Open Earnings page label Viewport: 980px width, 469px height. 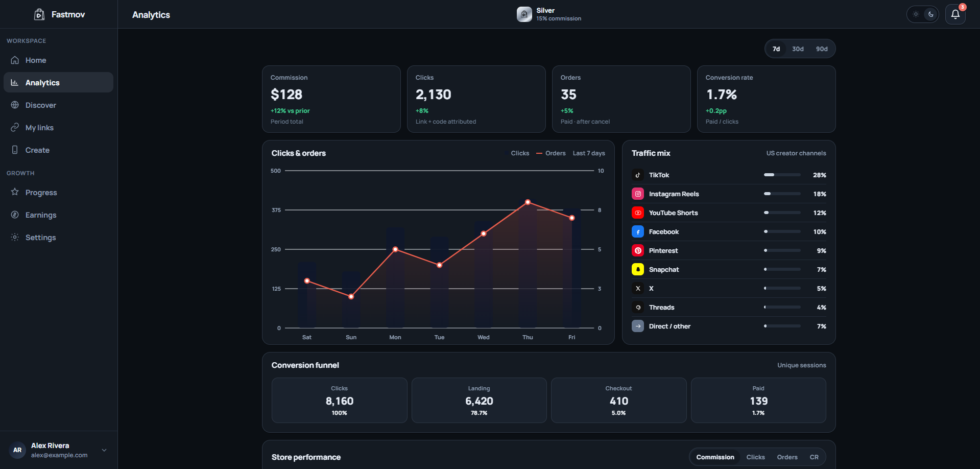coord(41,215)
